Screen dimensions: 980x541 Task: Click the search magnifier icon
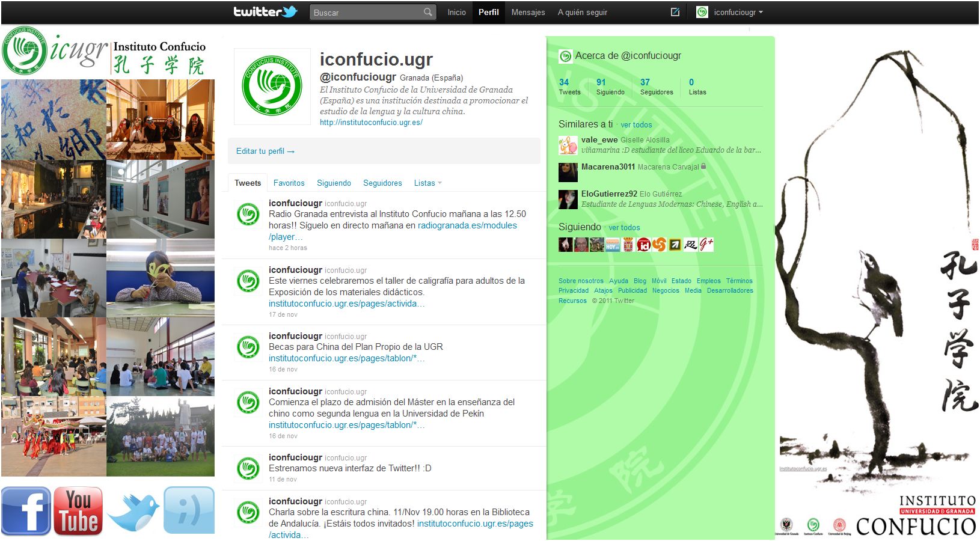427,12
